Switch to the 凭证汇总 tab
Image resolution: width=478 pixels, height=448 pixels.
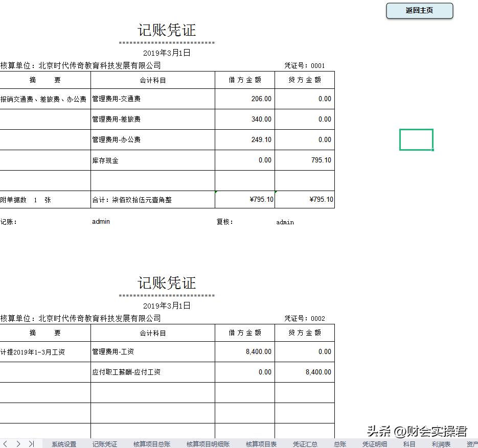pyautogui.click(x=305, y=444)
